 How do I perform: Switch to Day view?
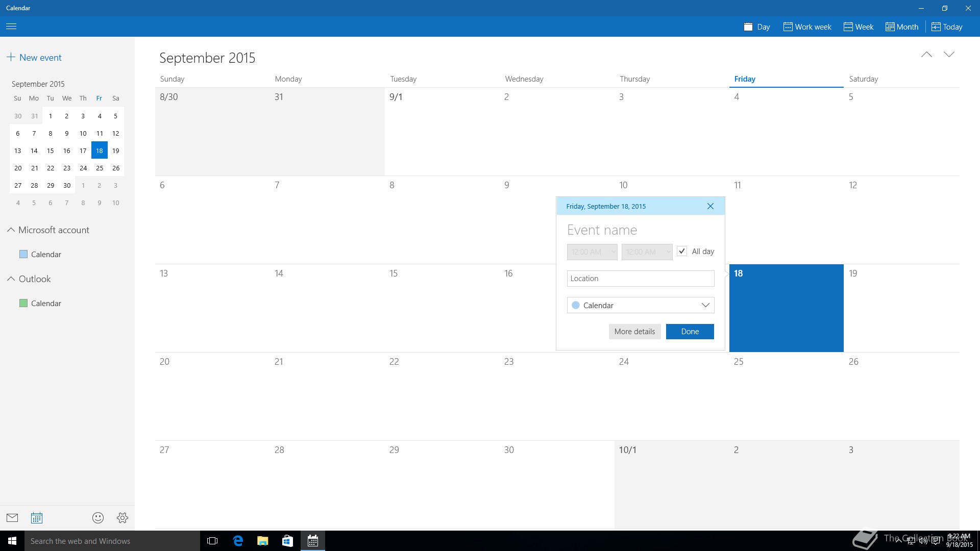pos(757,27)
